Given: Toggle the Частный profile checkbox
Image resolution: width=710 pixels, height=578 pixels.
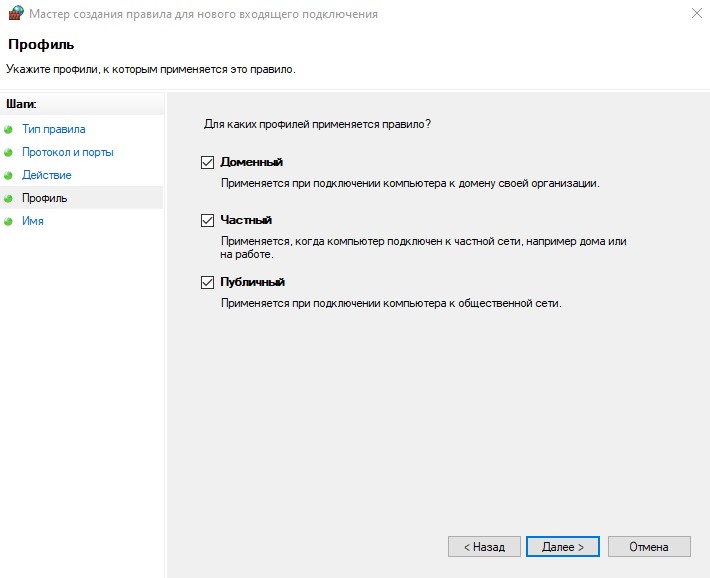Looking at the screenshot, I should click(208, 220).
